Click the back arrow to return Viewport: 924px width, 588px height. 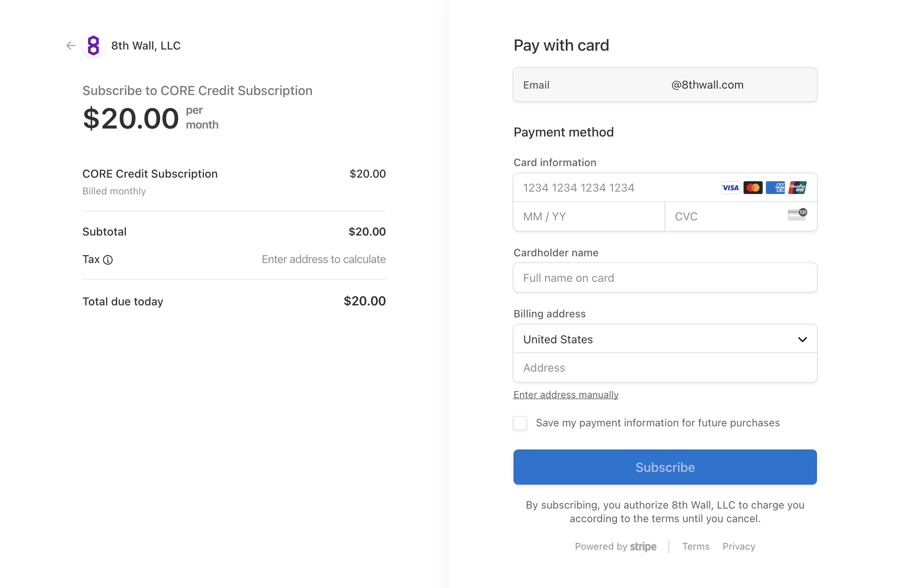pyautogui.click(x=71, y=46)
